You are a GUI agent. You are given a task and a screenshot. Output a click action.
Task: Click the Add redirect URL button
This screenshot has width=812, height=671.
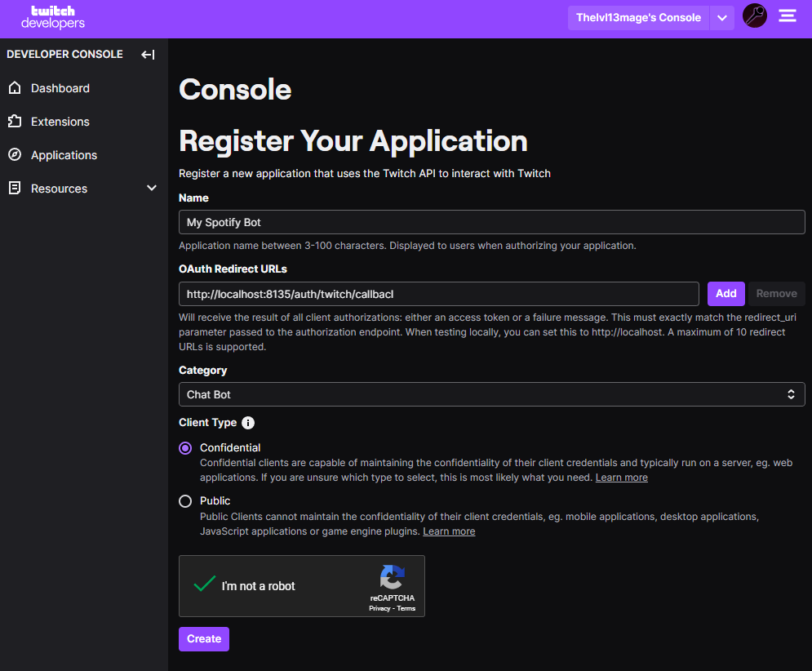coord(726,294)
